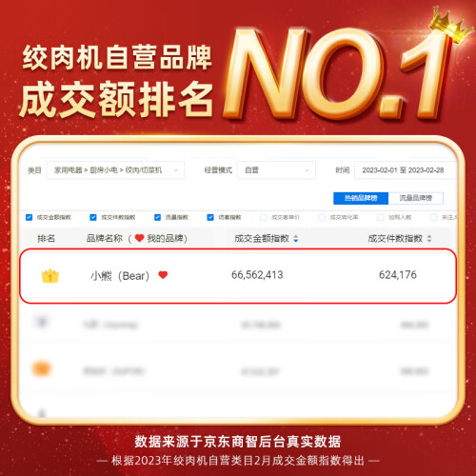Click the sort arrows beside 成交金额指数
The height and width of the screenshot is (476, 476).
click(296, 239)
